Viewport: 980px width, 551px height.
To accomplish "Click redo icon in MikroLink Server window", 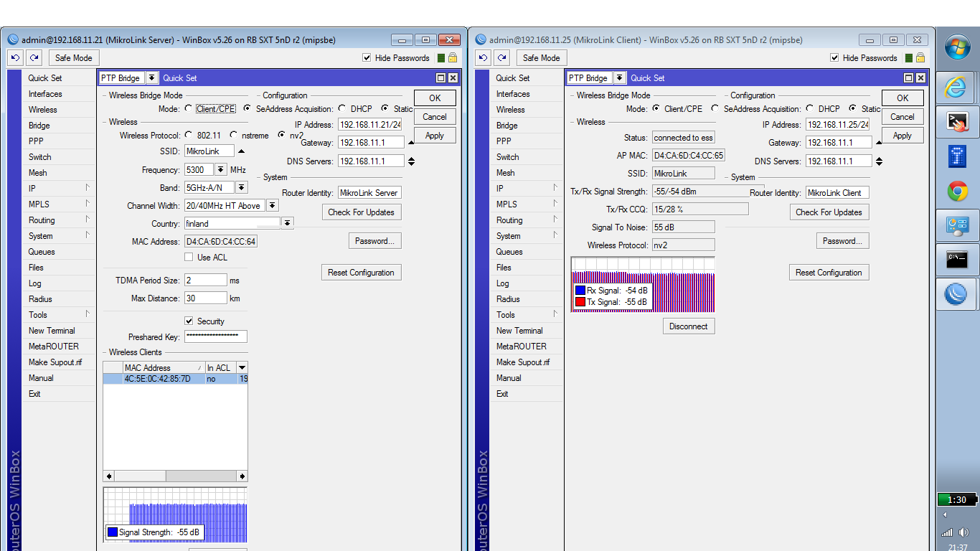I will point(34,58).
